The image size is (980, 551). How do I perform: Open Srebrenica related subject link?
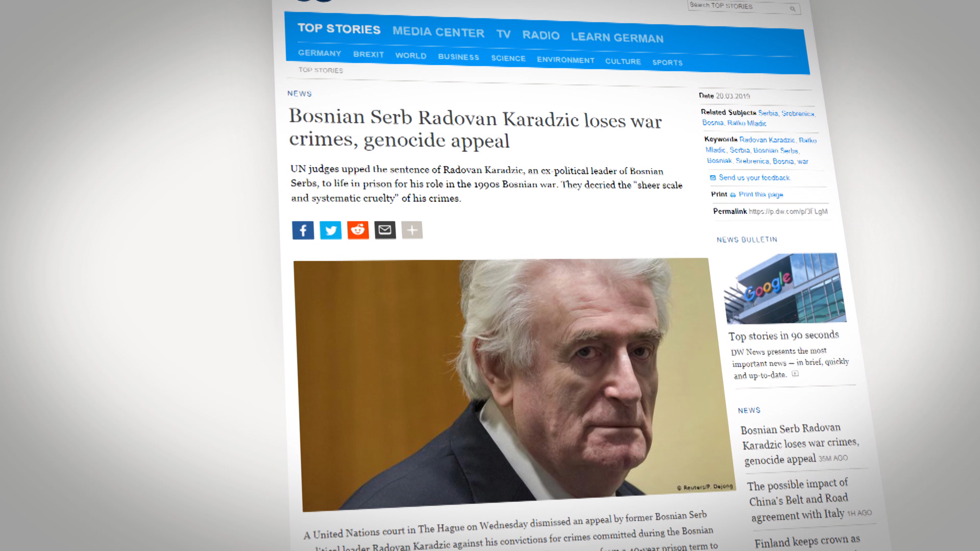click(798, 113)
